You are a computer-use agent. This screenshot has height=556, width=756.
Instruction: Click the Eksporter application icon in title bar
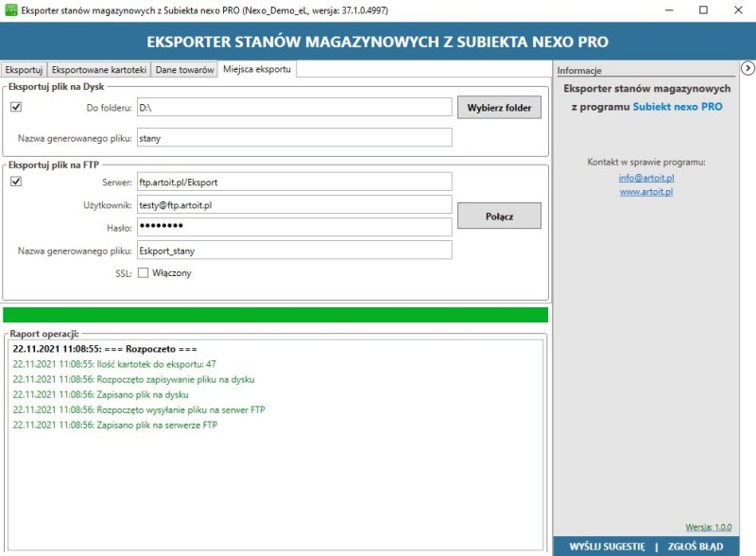click(13, 11)
